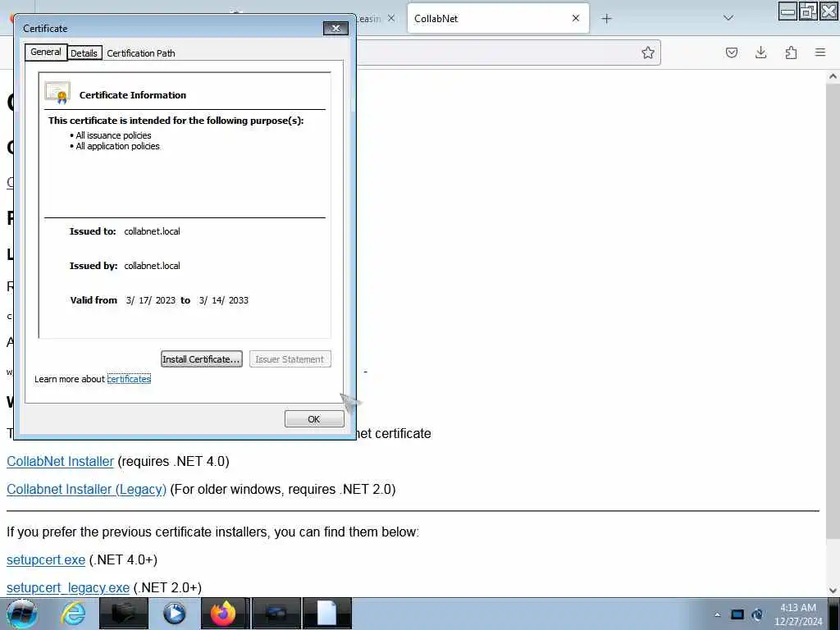Screen dimensions: 840x630
Task: Open the Firefox hamburger menu
Action: point(820,52)
